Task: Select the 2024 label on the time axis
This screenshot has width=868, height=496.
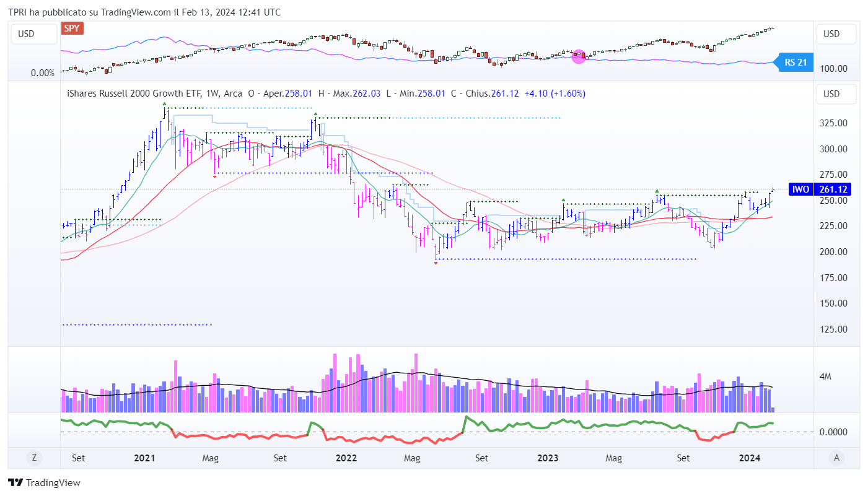Action: (750, 458)
